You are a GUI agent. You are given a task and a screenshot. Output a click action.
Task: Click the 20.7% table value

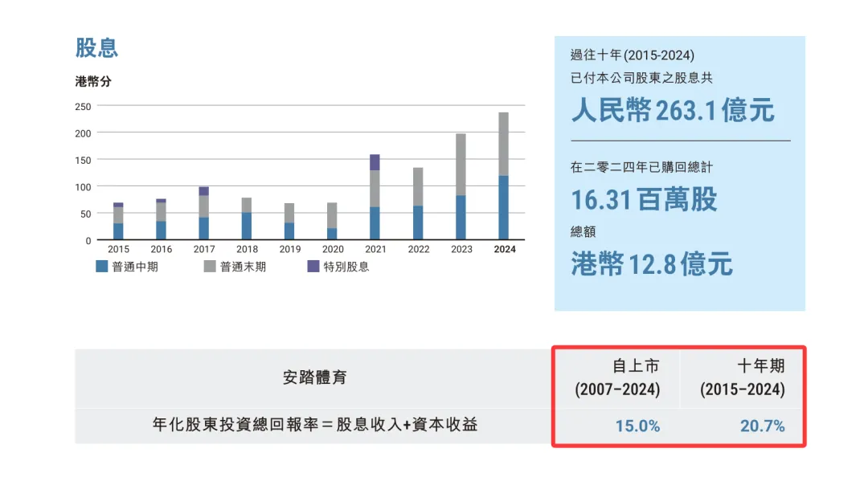click(x=762, y=426)
